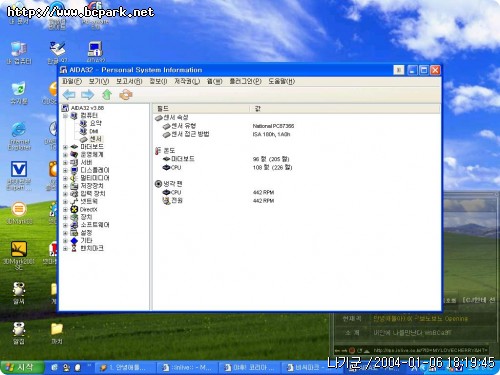Go forward with the right arrow toolbar button
500x375 pixels.
click(x=88, y=95)
